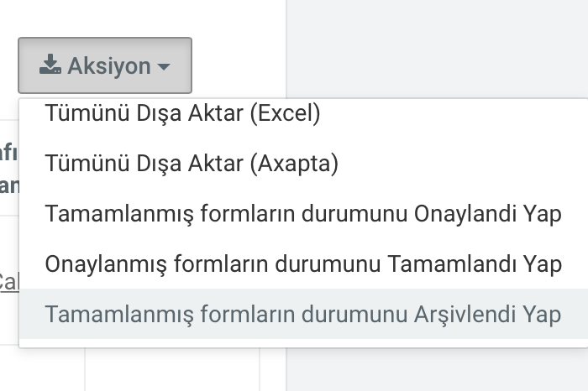Click the wide empty table cell below the menu

pos(171,369)
